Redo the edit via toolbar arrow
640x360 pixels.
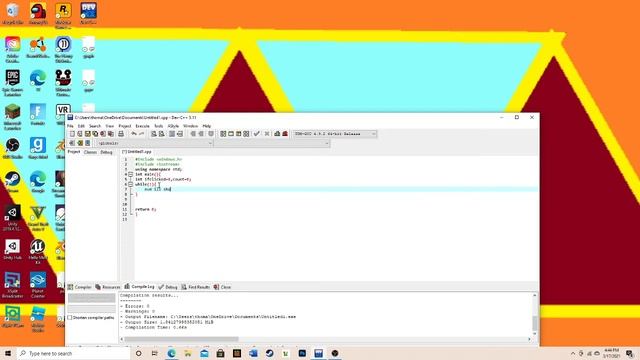coord(142,134)
